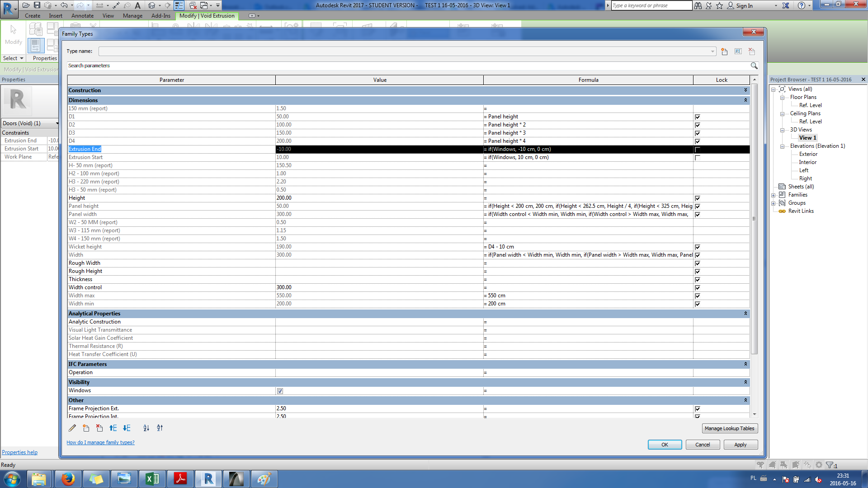Image resolution: width=868 pixels, height=488 pixels.
Task: Open the Manage ribbon tab
Action: click(x=132, y=16)
